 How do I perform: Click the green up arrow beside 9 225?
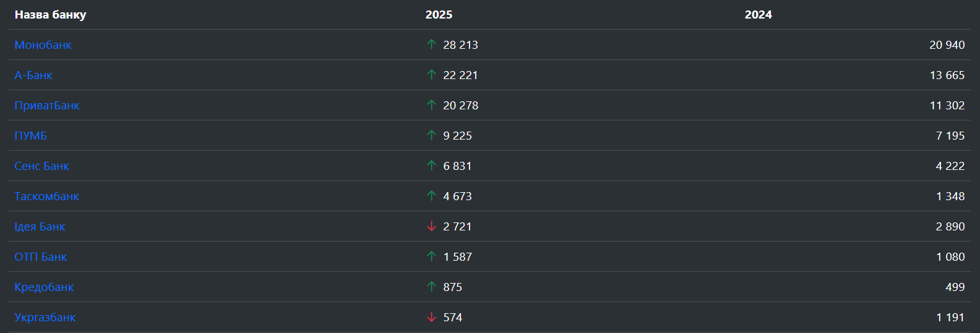pos(432,135)
